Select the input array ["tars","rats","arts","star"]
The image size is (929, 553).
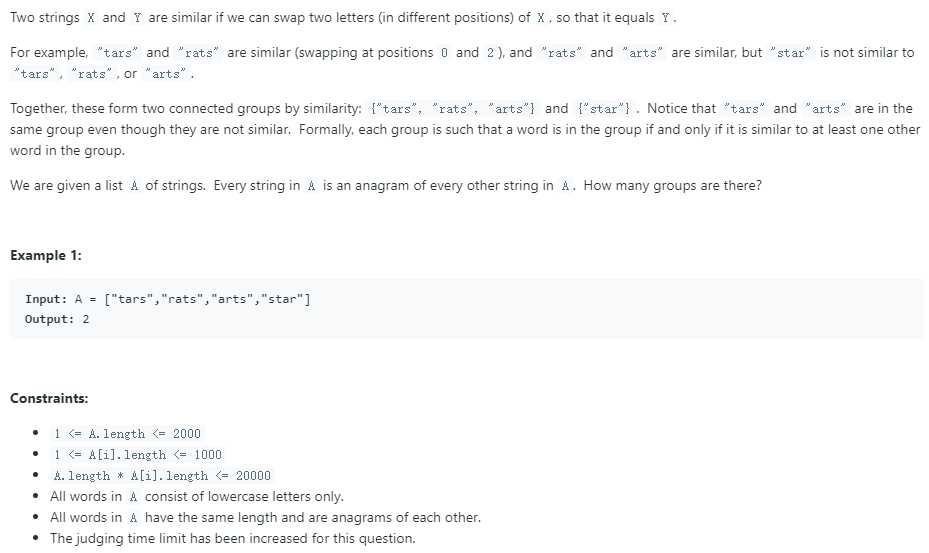pos(207,300)
